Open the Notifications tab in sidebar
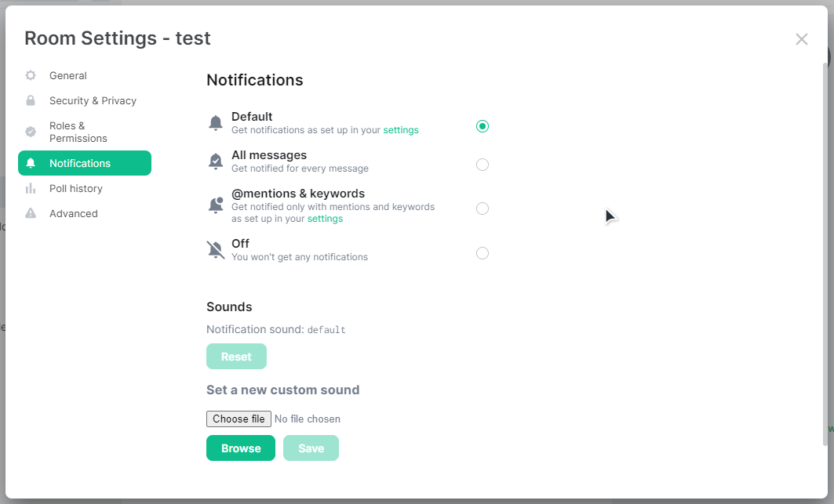The height and width of the screenshot is (504, 834). point(85,163)
